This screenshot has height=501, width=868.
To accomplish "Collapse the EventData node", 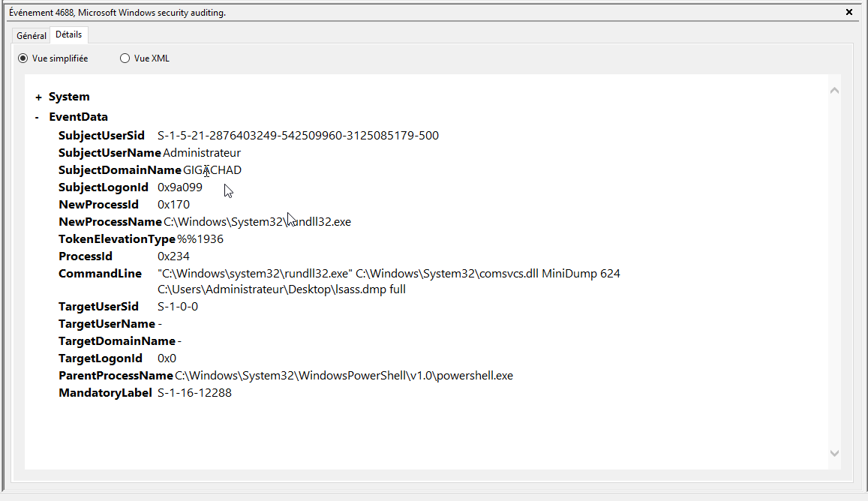I will [37, 117].
